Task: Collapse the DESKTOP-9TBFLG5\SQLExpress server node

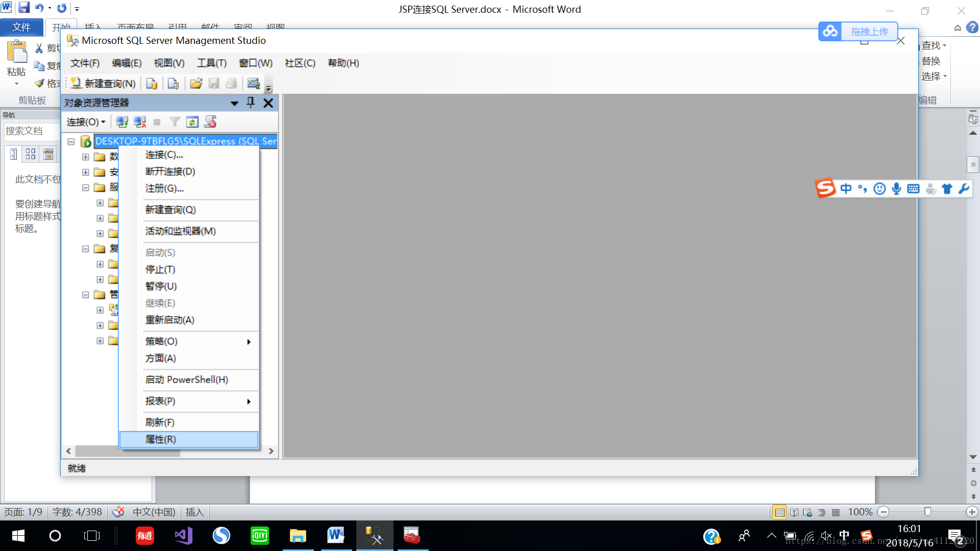Action: (x=71, y=141)
